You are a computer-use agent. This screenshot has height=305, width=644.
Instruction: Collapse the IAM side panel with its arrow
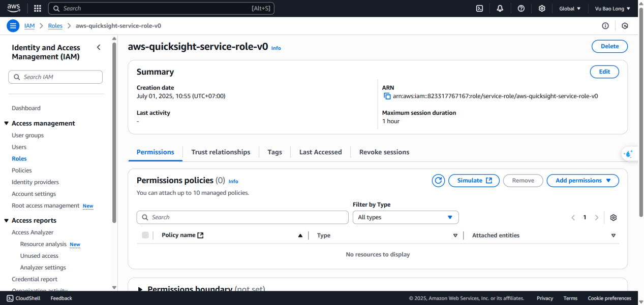point(99,47)
